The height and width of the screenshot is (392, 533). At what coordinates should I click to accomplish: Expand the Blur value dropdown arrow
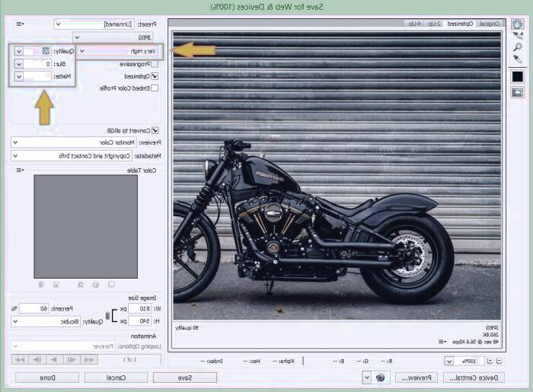click(19, 64)
